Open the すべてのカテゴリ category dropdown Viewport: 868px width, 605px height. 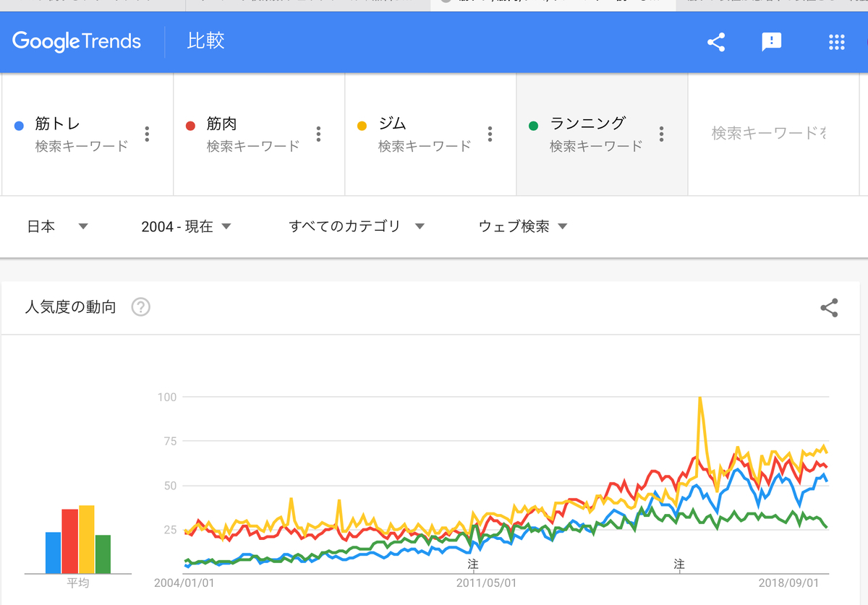coord(356,226)
